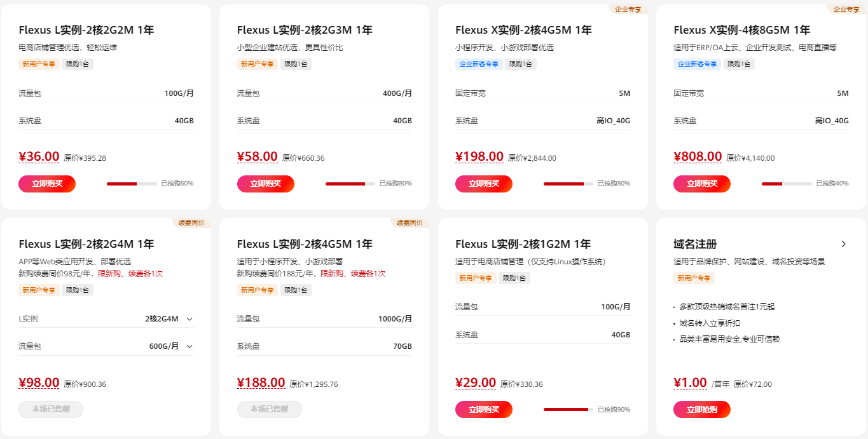This screenshot has height=439, width=868.
Task: Select the 新用户专享 tag on the first card
Action: [x=38, y=64]
